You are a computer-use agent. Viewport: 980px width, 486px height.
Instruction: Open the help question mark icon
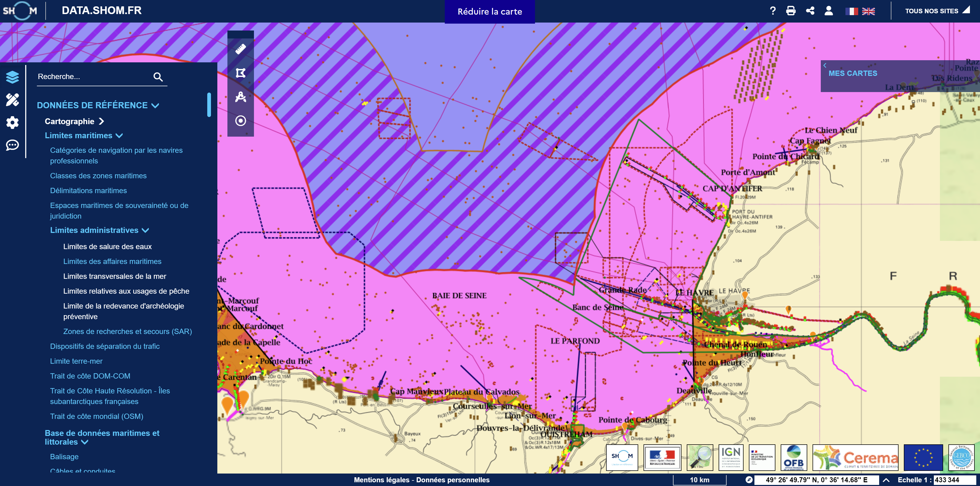click(x=773, y=11)
